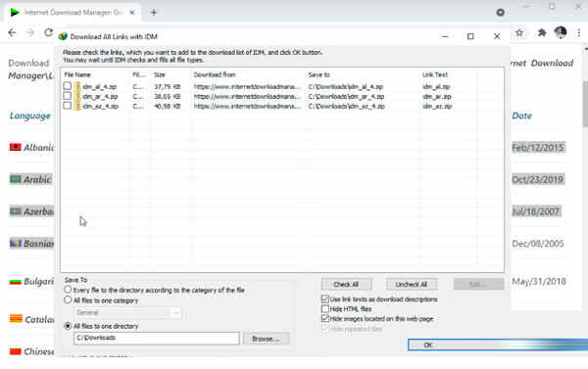Click the IDM dialog title icon
The width and height of the screenshot is (588, 369).
pos(63,36)
